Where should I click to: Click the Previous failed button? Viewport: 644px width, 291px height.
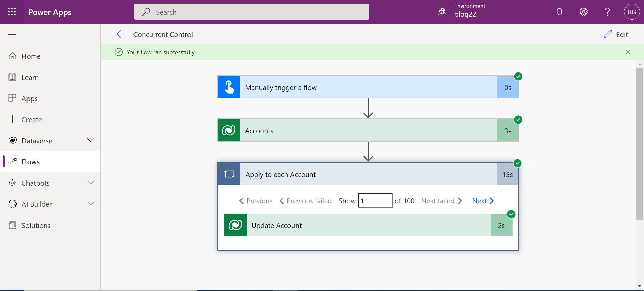click(x=305, y=201)
